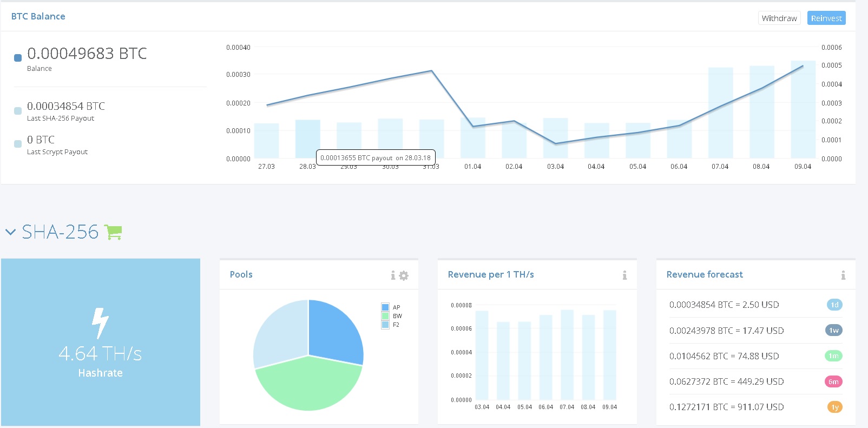Click the Withdraw button

pos(779,18)
